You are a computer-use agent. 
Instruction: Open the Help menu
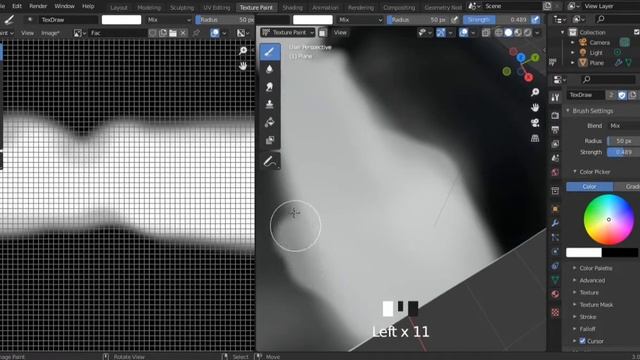88,6
